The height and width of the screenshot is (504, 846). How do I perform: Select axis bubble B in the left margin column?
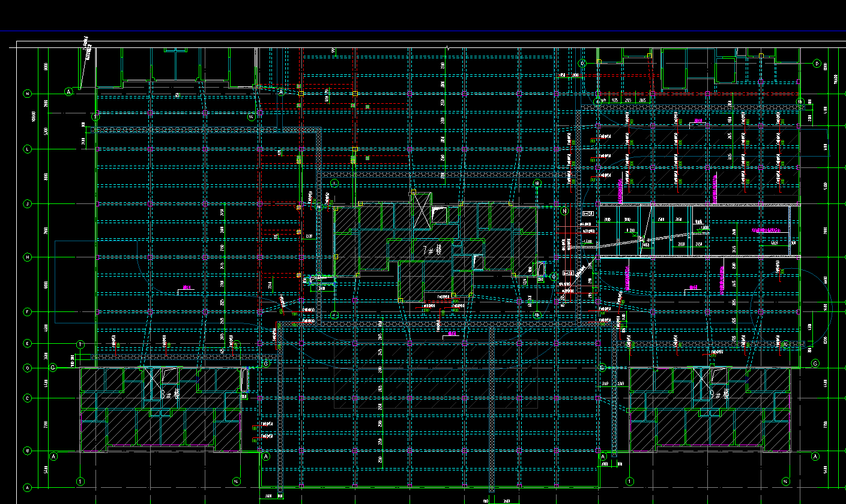click(27, 451)
